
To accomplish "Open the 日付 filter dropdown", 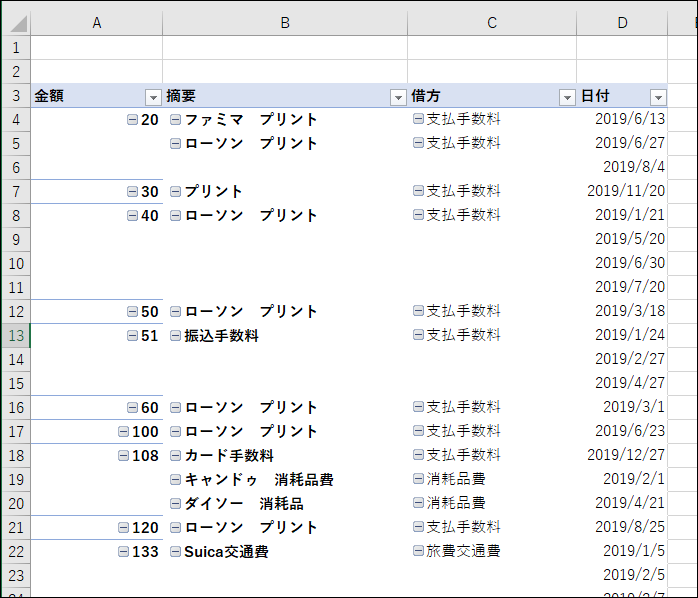I will [x=657, y=97].
